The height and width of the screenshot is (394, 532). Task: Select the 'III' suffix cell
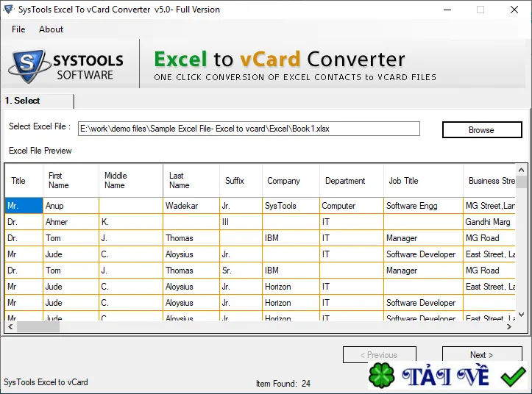coord(241,222)
